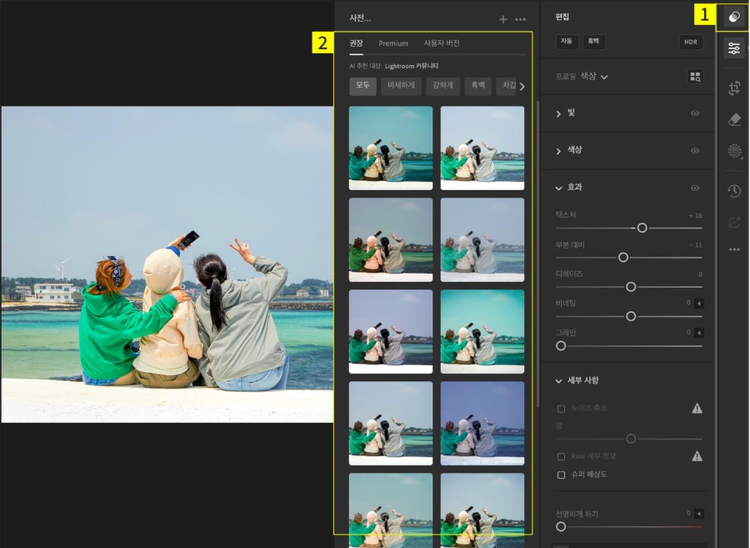Toggle the eye icon for 효과 section
Screen dimensions: 750x548
point(695,187)
